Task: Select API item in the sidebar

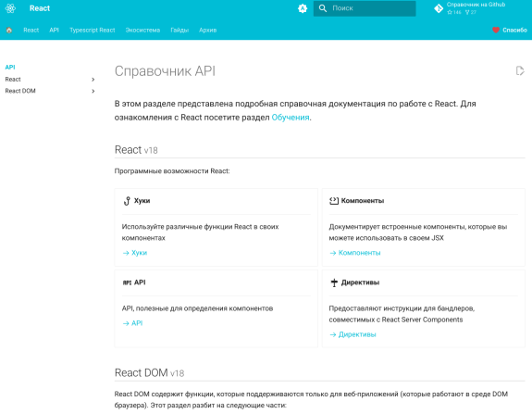Action: click(10, 68)
